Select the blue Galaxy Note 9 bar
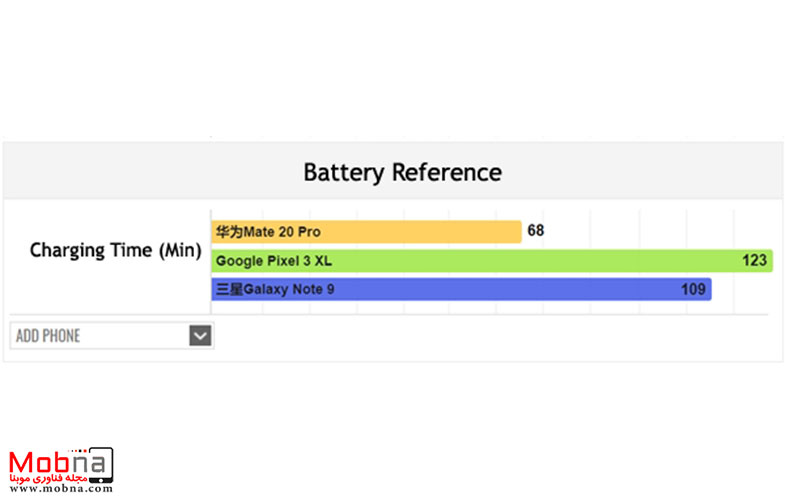 tap(500, 290)
